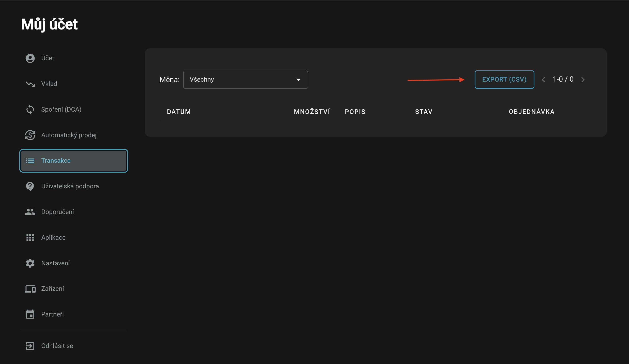
Task: Select the Transakce menu item
Action: coord(73,161)
